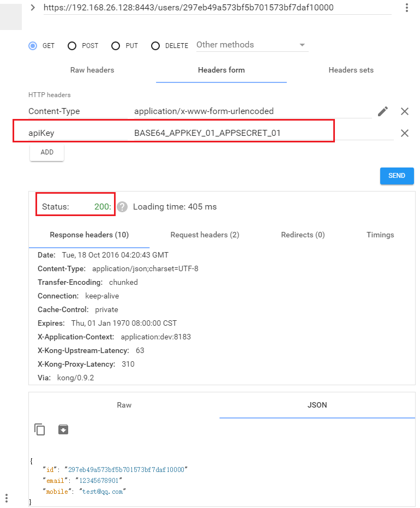Switch to the Raw headers tab
Image resolution: width=420 pixels, height=508 pixels.
pos(92,70)
